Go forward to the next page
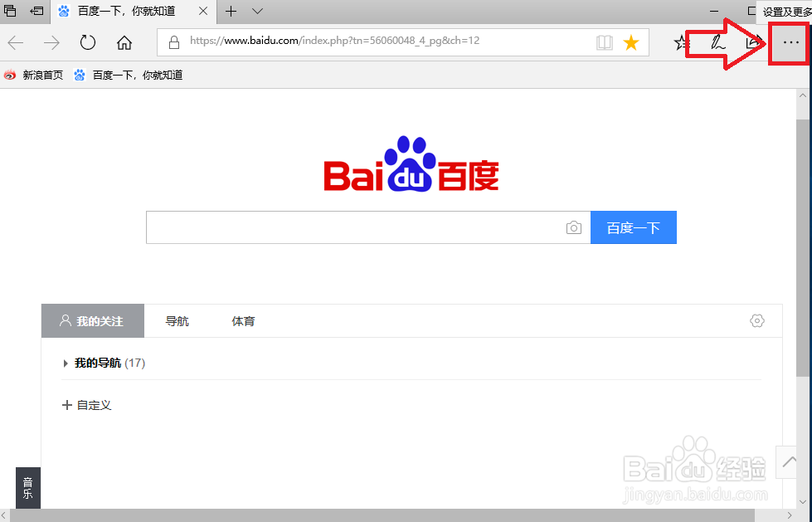Screen dimensions: 812x522 [x=51, y=42]
